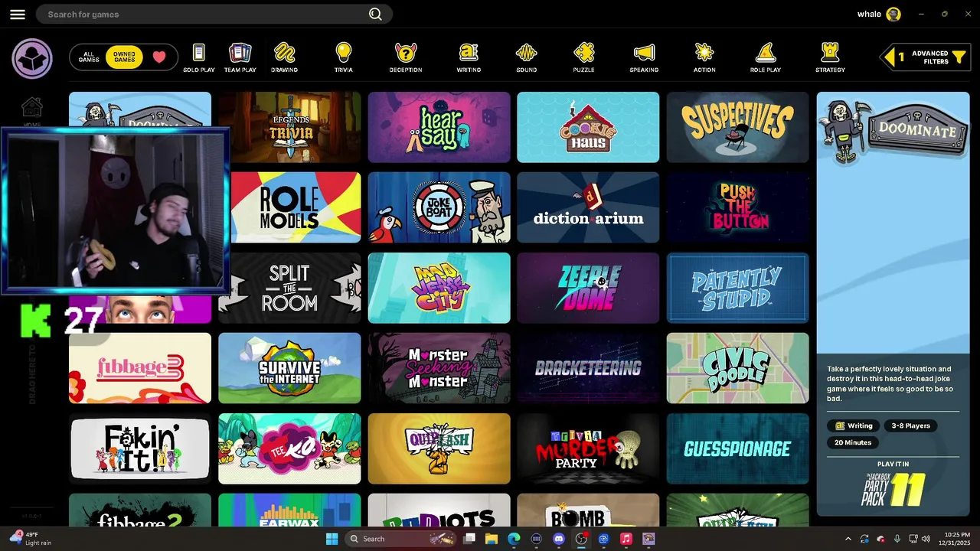This screenshot has height=551, width=980.
Task: Click the Writing tag in details
Action: (x=853, y=425)
